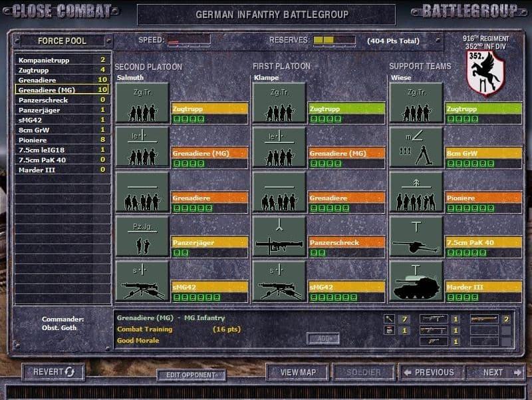Click Commander Obst. Goth label
This screenshot has width=532, height=400.
click(x=61, y=323)
